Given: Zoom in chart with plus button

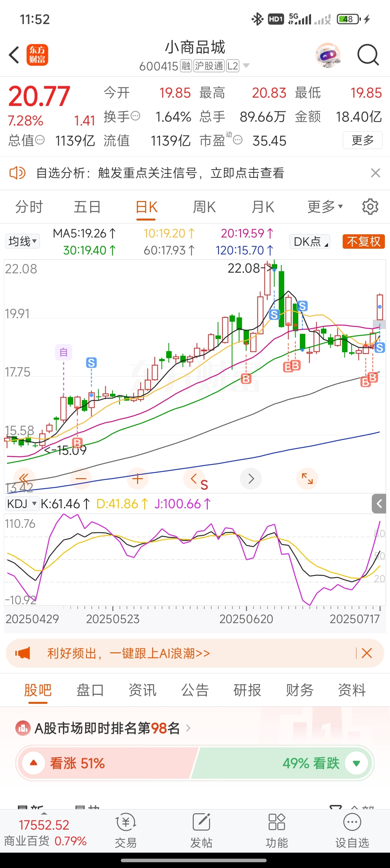Looking at the screenshot, I should 137,478.
